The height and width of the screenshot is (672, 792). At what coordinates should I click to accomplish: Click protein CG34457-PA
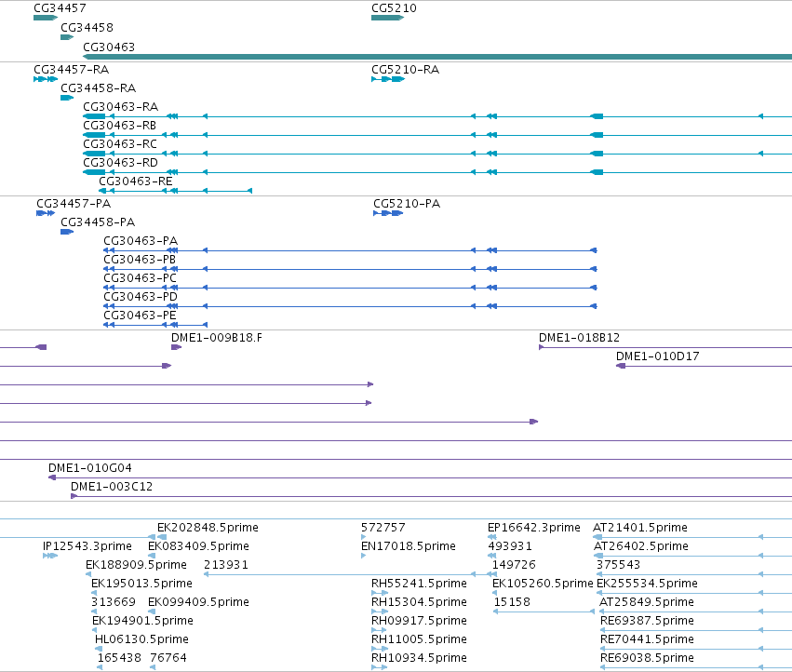46,213
